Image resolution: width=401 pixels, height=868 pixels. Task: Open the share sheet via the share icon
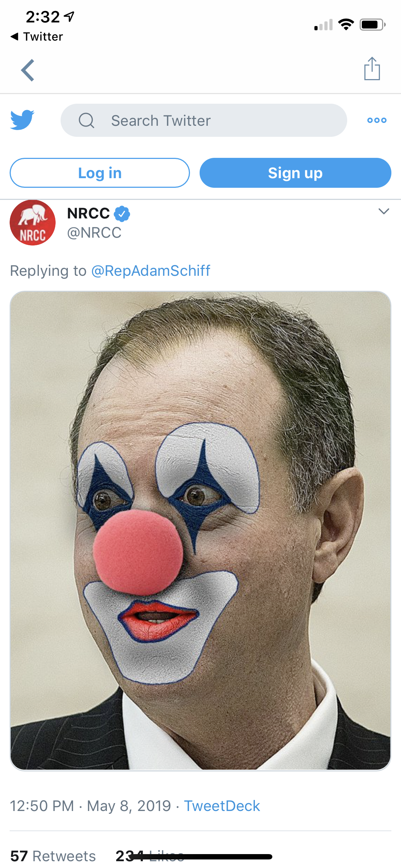point(372,69)
